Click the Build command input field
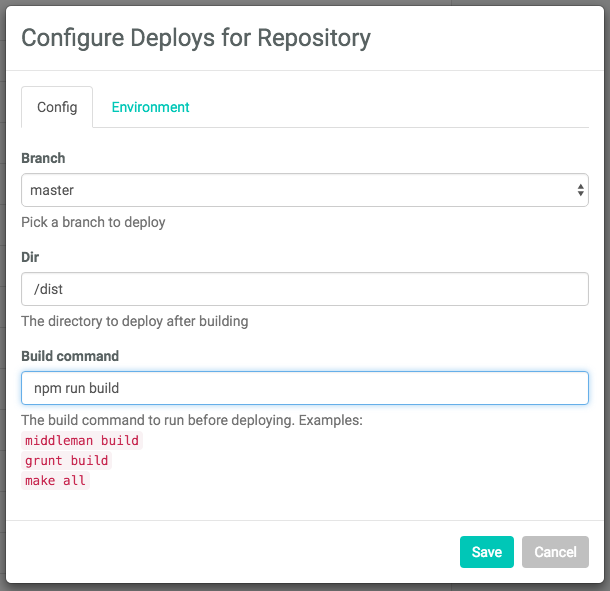Image resolution: width=610 pixels, height=591 pixels. (304, 388)
